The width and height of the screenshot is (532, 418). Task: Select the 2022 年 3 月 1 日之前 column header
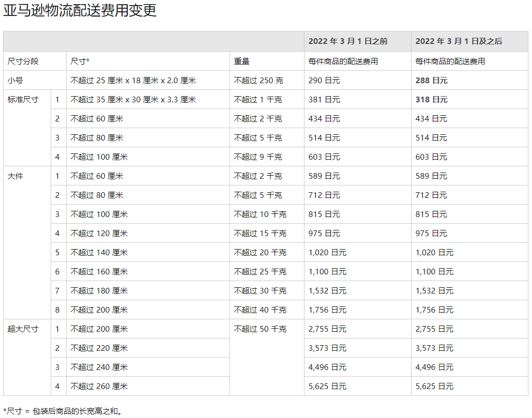point(347,41)
